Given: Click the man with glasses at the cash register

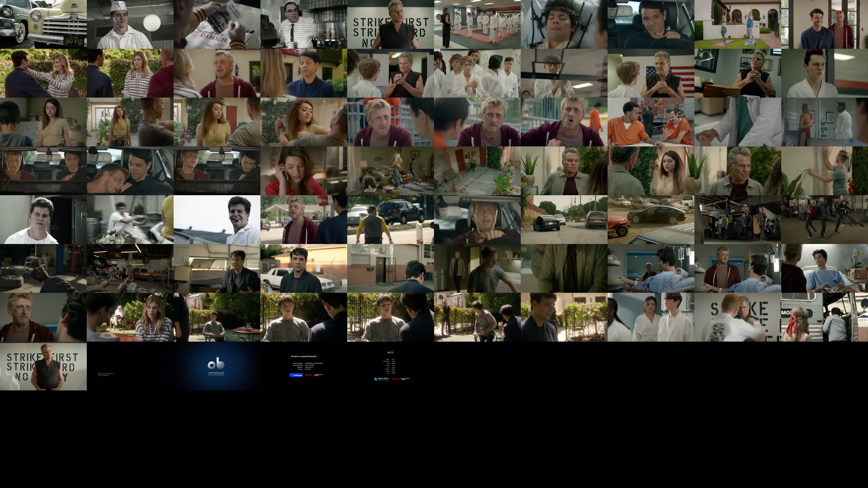Looking at the screenshot, I should tap(304, 24).
